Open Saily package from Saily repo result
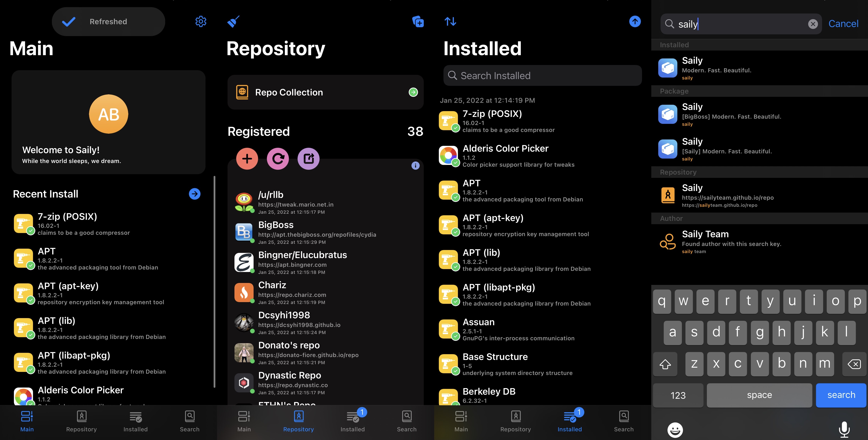 click(760, 149)
